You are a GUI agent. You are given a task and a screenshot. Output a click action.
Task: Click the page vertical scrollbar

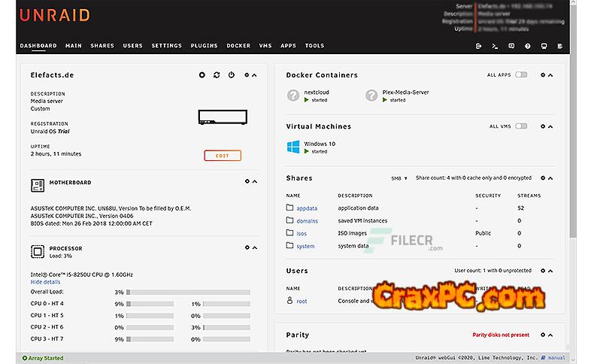tap(573, 120)
